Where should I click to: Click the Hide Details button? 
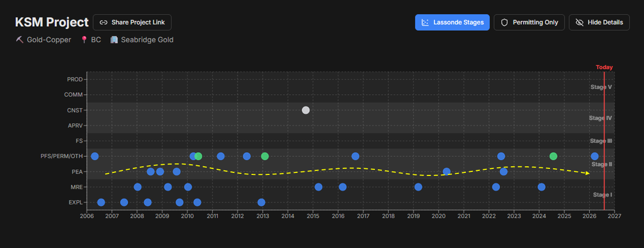click(599, 22)
